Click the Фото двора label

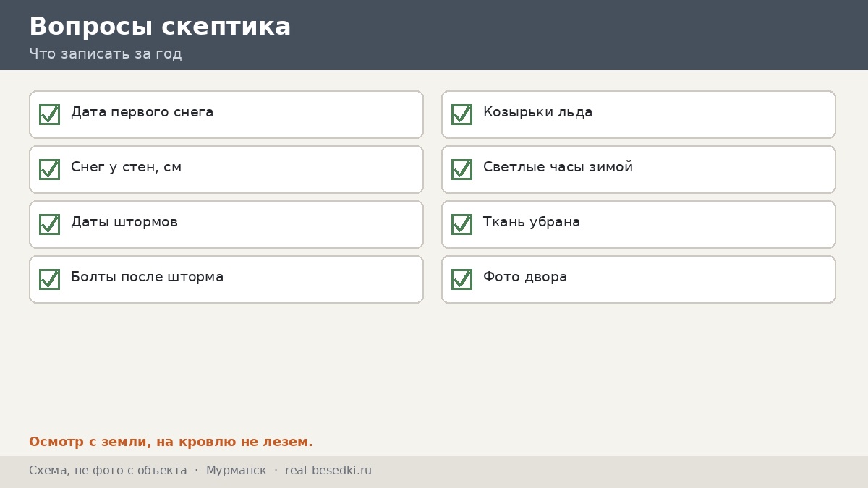(x=525, y=278)
